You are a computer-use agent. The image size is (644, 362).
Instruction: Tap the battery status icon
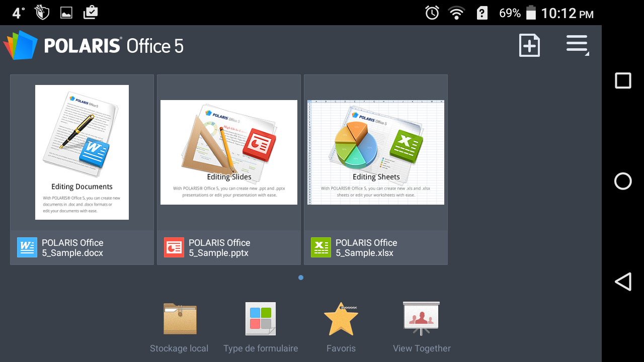pyautogui.click(x=531, y=13)
